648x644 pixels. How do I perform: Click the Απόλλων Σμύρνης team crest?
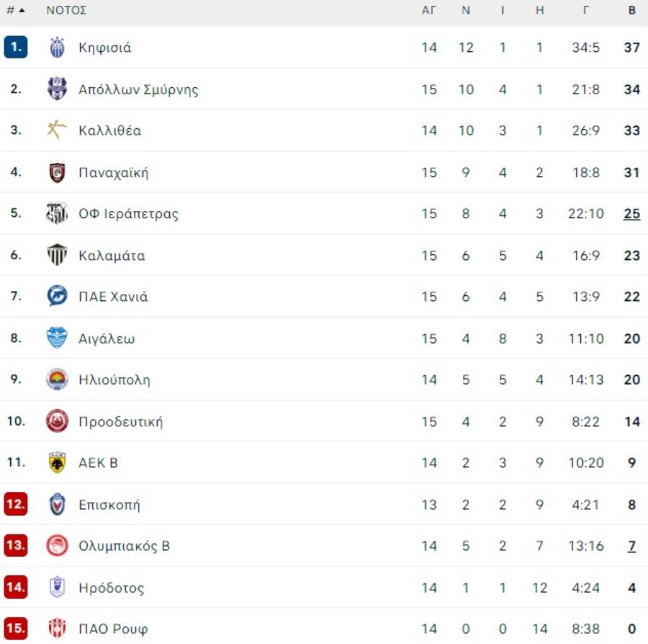click(57, 89)
